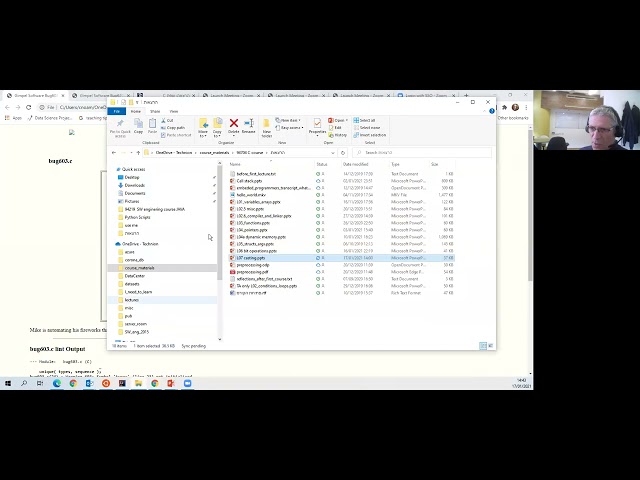Open File Explorer taskbar icon
Viewport: 640px width, 480px height.
click(x=138, y=383)
